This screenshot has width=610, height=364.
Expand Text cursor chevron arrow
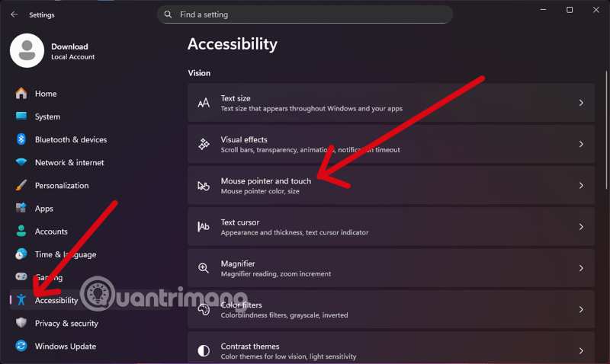pyautogui.click(x=581, y=227)
